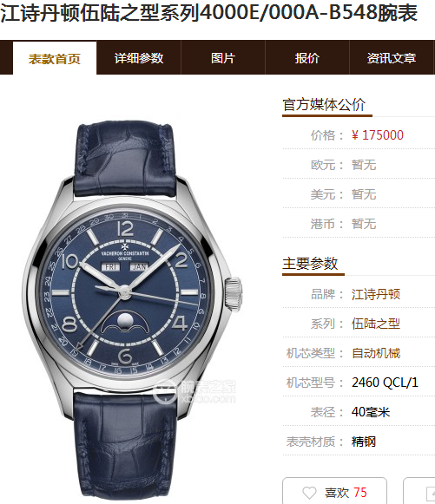Go to the 资讯文章 tab
This screenshot has height=504, width=435.
pos(392,58)
